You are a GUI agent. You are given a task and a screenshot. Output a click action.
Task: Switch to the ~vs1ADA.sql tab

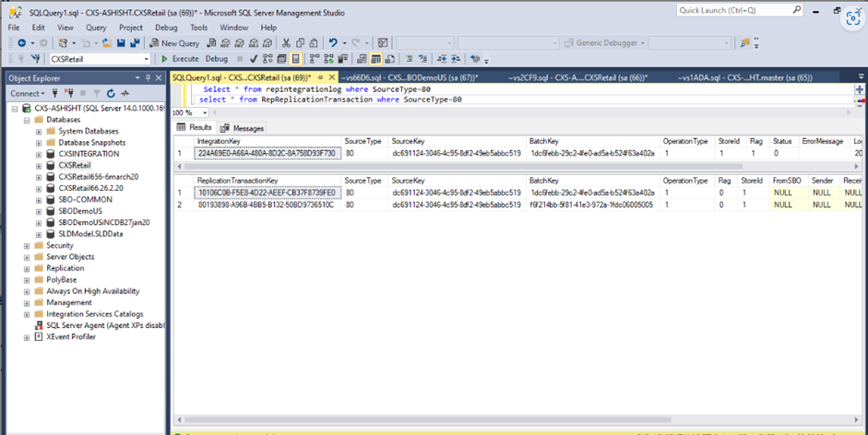pos(745,78)
